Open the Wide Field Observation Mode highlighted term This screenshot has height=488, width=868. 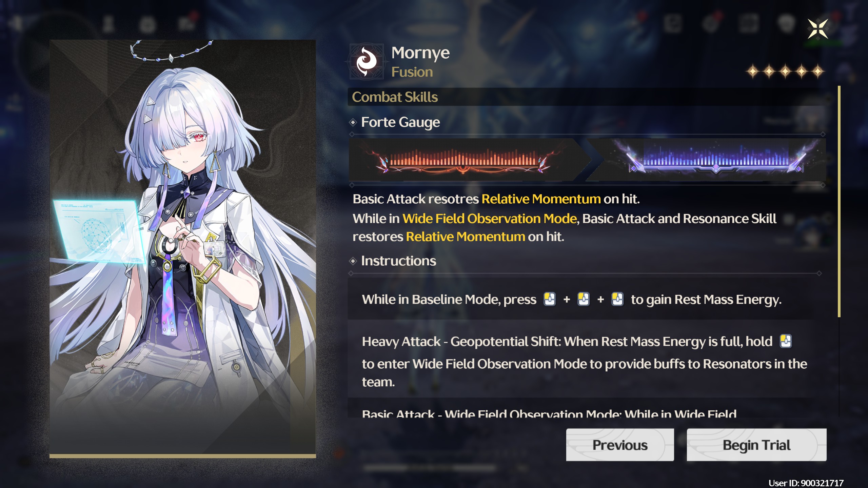click(490, 219)
